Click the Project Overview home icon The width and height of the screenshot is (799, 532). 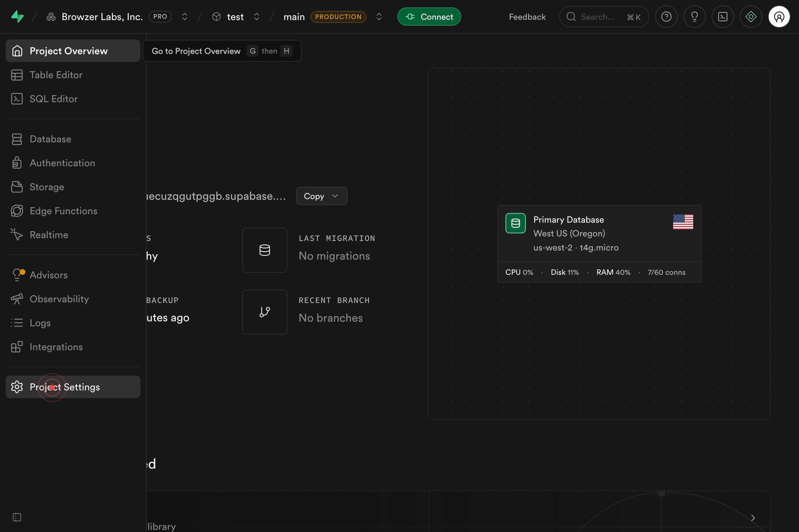(17, 51)
